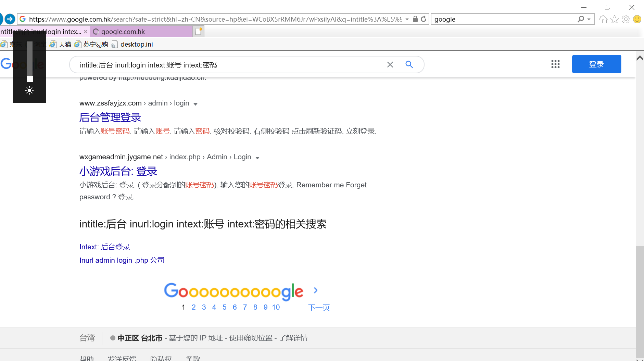This screenshot has height=361, width=644.
Task: Go to the next page via 下一页
Action: 319,307
